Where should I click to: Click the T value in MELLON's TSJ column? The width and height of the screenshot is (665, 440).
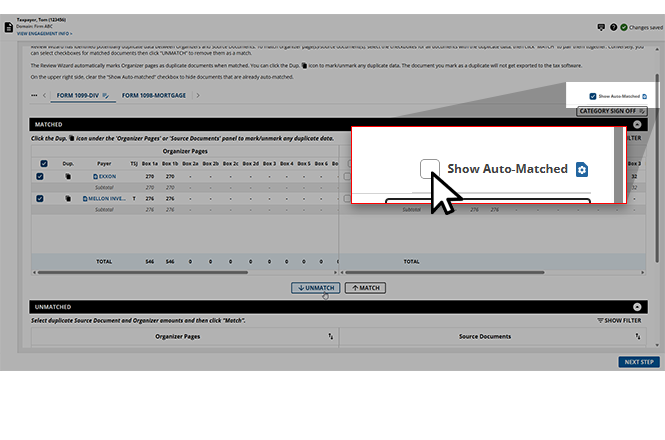click(134, 198)
